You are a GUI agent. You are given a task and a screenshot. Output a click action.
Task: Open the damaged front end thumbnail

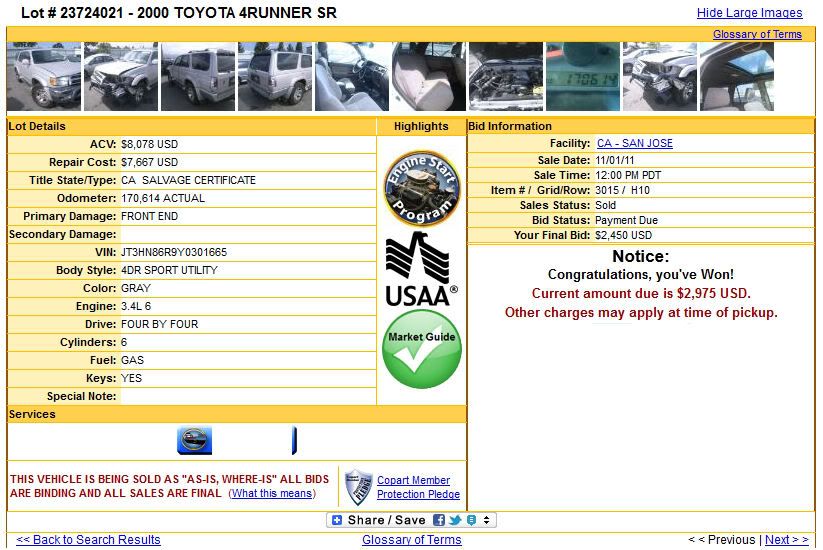pyautogui.click(x=121, y=77)
